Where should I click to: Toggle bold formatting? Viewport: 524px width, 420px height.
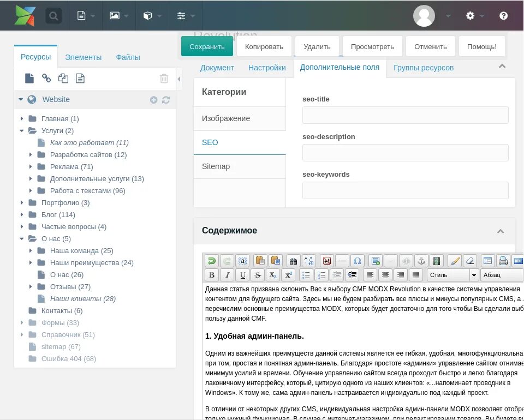[212, 275]
